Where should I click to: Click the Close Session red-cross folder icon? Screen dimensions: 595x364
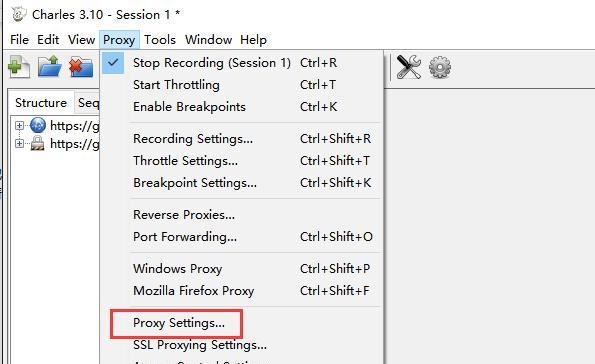81,67
